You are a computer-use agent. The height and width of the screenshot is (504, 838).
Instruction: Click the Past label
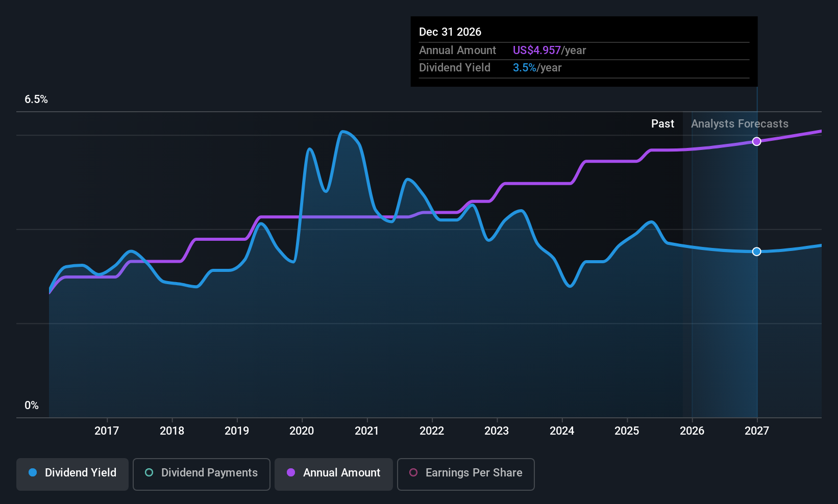tap(662, 124)
